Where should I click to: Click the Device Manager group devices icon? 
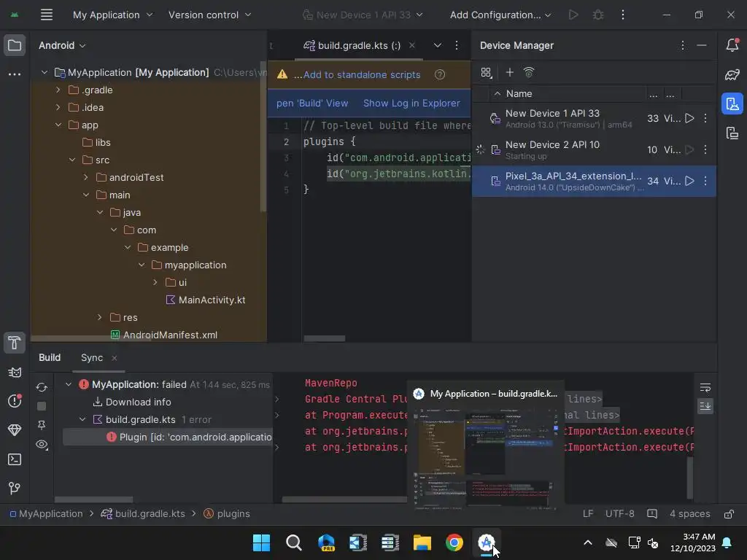486,72
